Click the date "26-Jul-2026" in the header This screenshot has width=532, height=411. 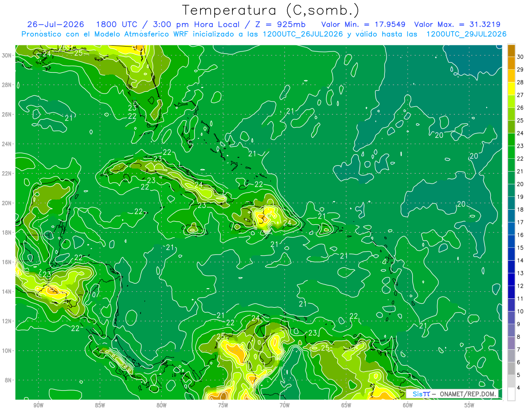pos(56,24)
